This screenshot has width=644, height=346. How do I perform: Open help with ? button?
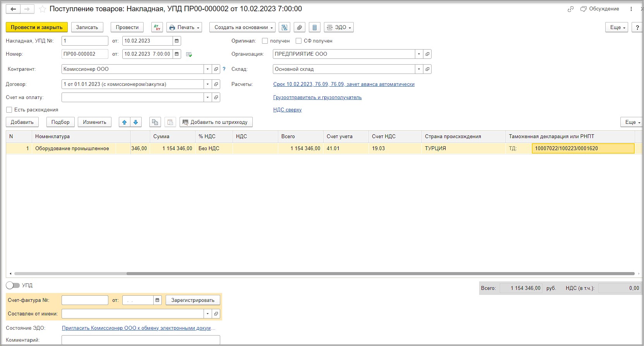point(637,27)
